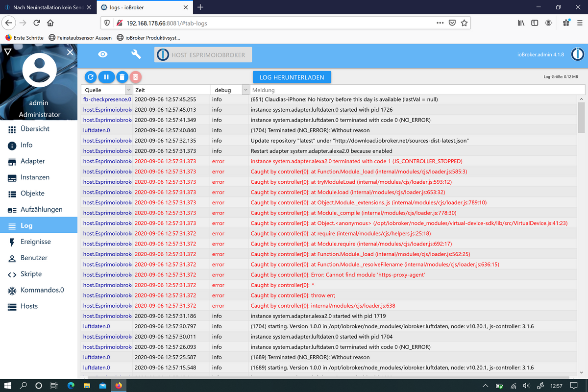Viewport: 588px width, 392px height.
Task: Toggle the eye visibility icon in header
Action: (x=103, y=54)
